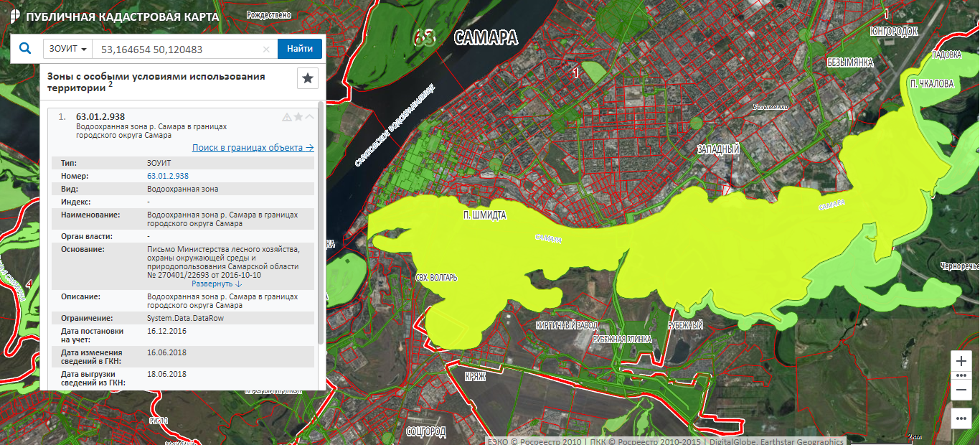Viewport: 980px width, 445px height.
Task: Collapse the 63.01.2.938 result card chevron
Action: 310,117
